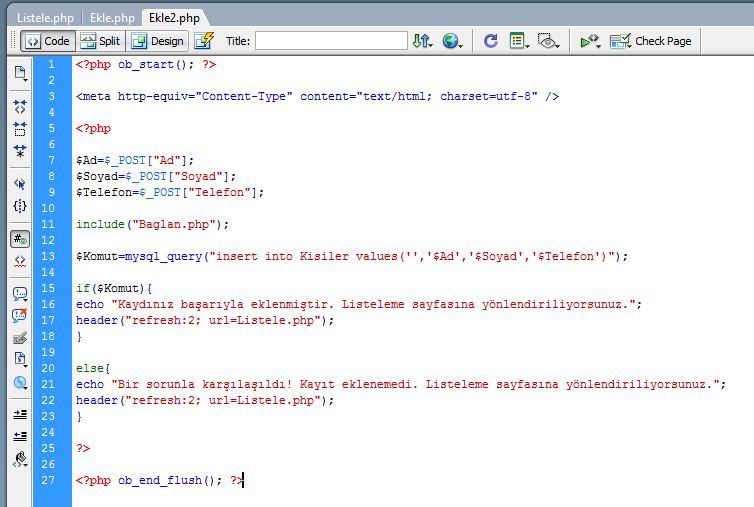
Task: Click the closing ?> tag on line 25
Action: [x=83, y=448]
